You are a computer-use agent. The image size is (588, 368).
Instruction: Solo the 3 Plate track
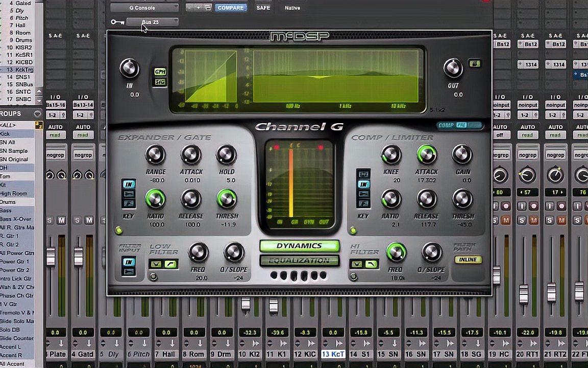[x=50, y=220]
